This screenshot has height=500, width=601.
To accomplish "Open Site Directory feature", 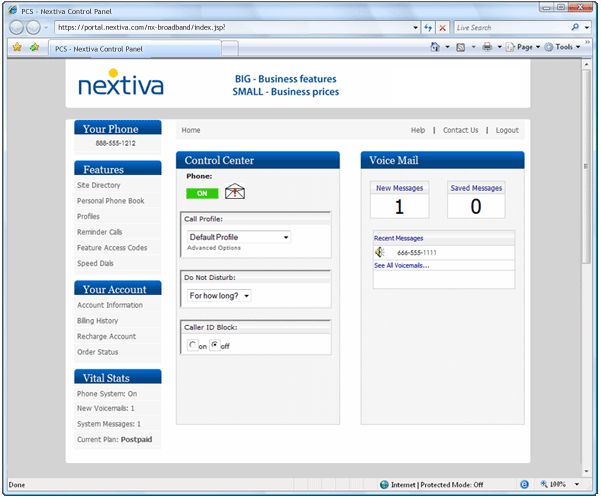I will click(x=99, y=185).
